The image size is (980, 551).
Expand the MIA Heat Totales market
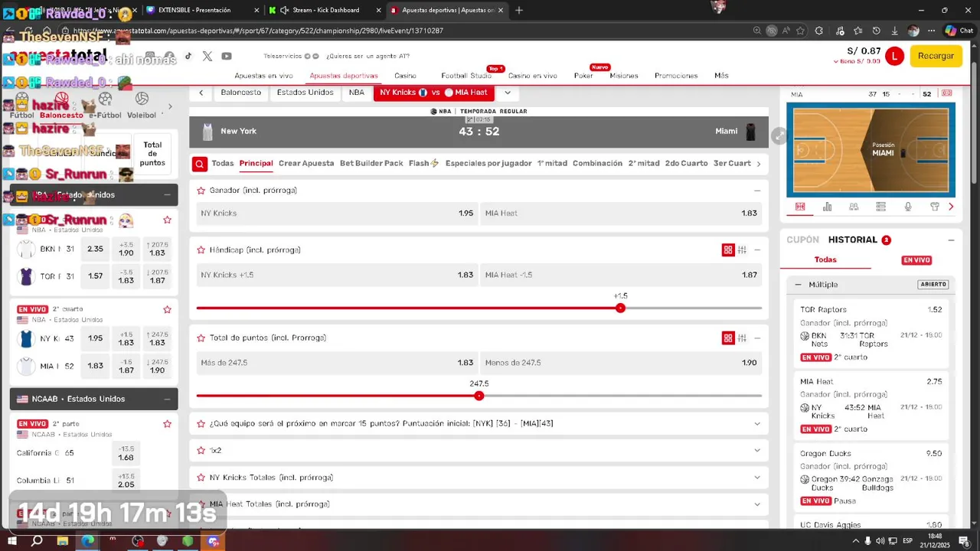[x=757, y=504]
